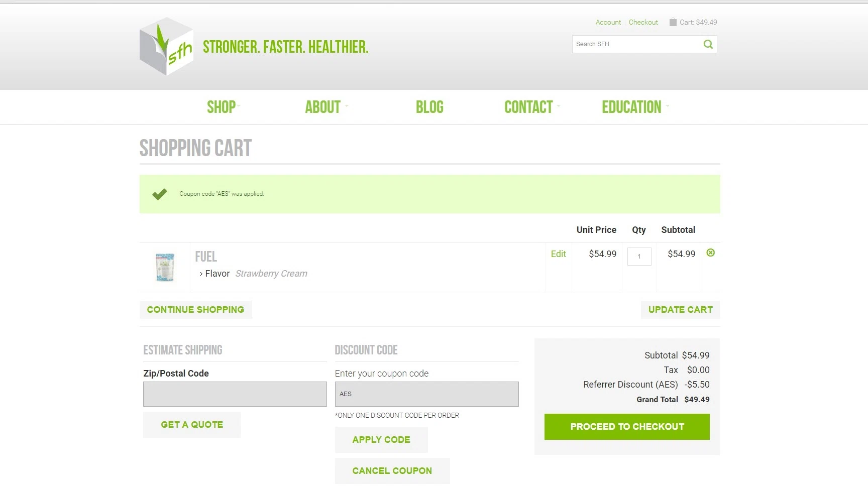Click the Subtotal column header
This screenshot has width=868, height=488.
coord(678,230)
